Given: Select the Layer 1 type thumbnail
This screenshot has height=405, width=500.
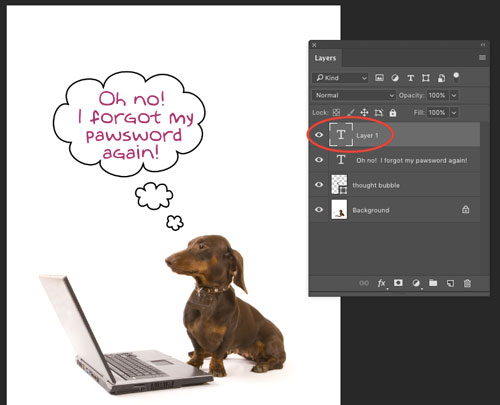Looking at the screenshot, I should pyautogui.click(x=341, y=135).
